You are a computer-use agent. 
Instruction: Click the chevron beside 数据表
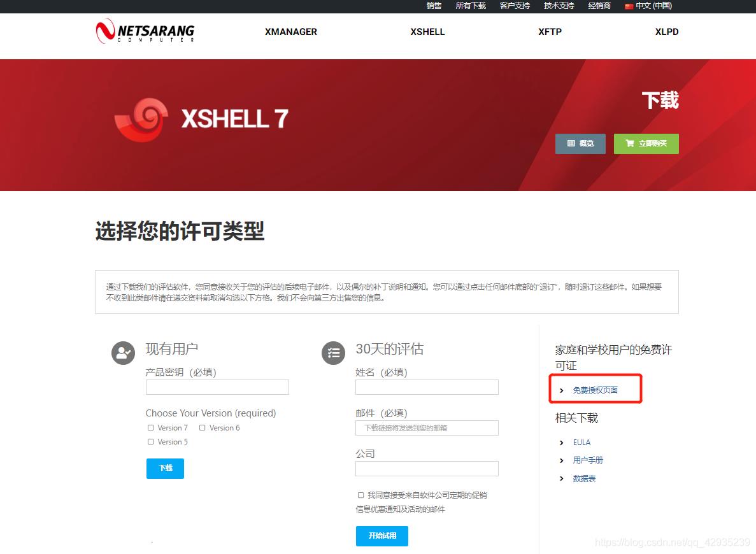point(562,478)
